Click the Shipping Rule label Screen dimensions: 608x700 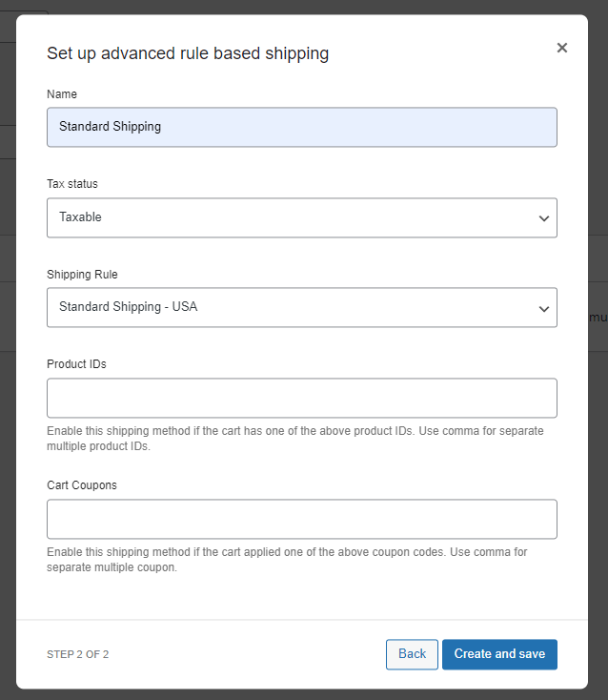82,275
